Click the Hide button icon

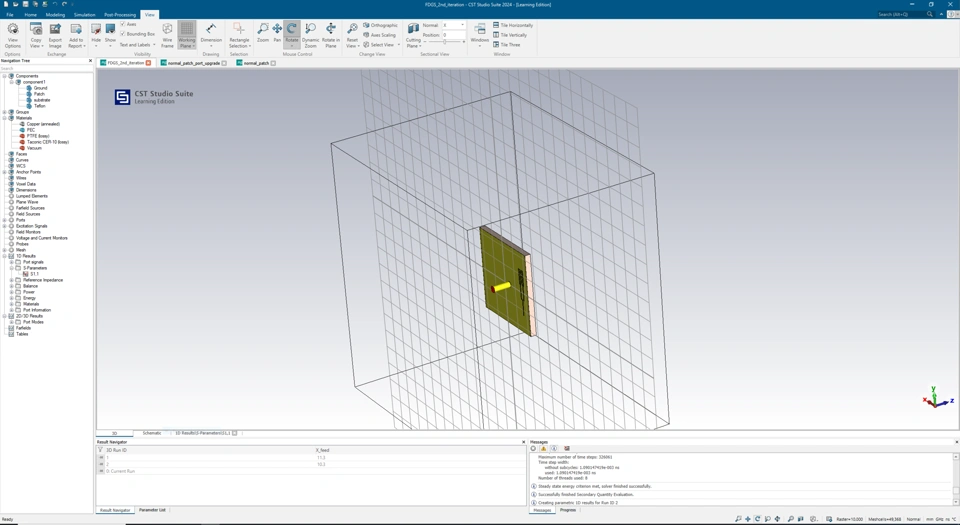tap(96, 29)
